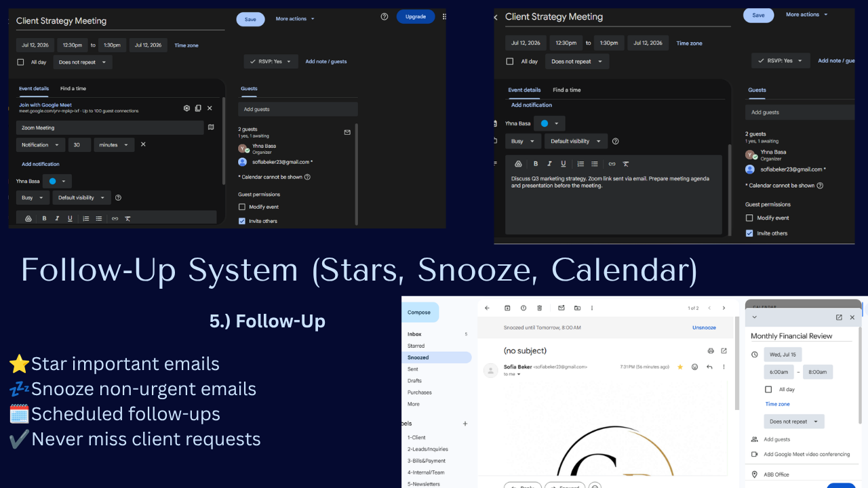Image resolution: width=868 pixels, height=488 pixels.
Task: Insert numbered list in right calendar description toolbar
Action: [580, 163]
